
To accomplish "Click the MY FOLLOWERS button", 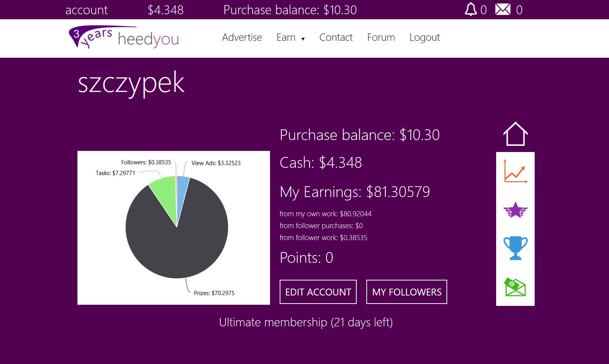I will [x=407, y=292].
